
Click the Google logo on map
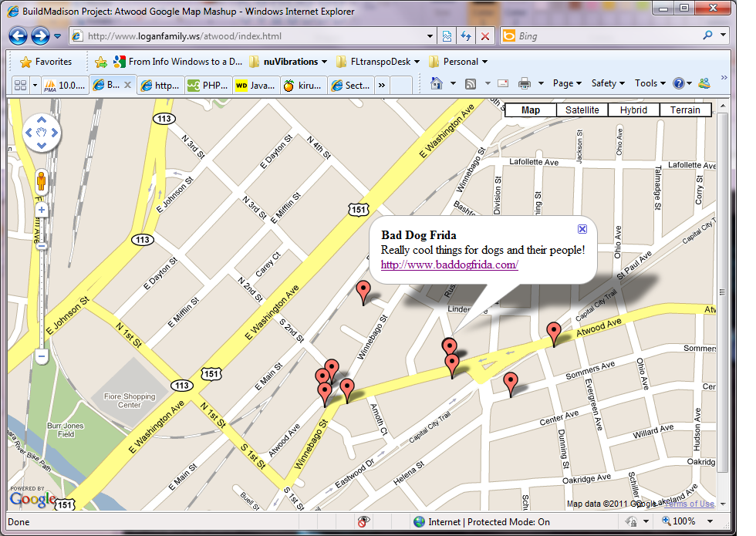pos(32,499)
